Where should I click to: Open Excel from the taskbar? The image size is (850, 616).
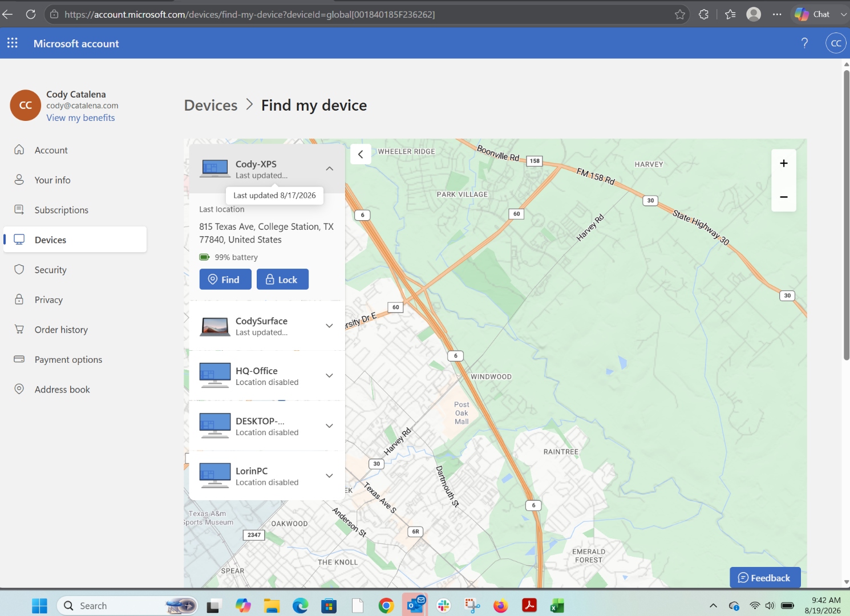(x=557, y=606)
